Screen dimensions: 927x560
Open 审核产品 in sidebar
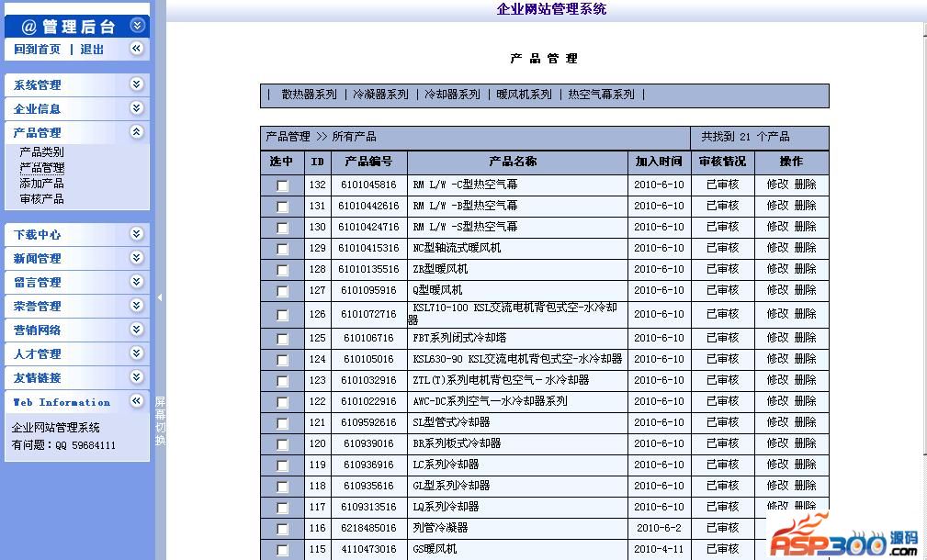(41, 199)
